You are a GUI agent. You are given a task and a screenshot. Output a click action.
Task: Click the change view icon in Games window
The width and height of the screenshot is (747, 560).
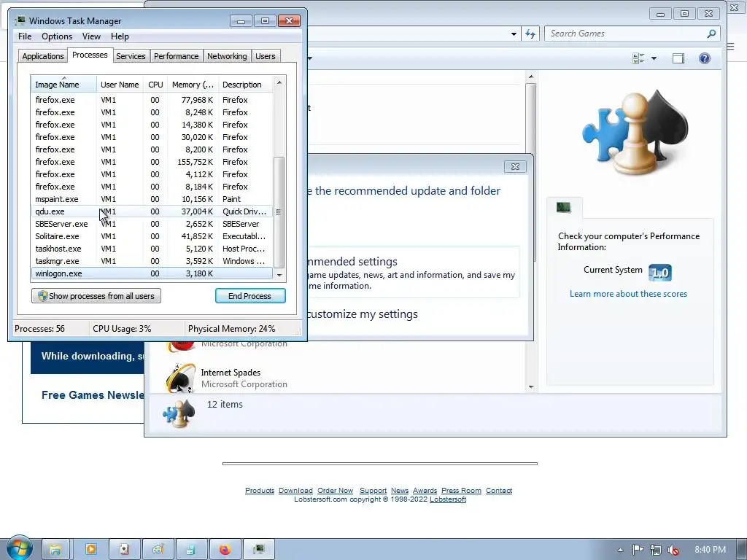(x=638, y=58)
